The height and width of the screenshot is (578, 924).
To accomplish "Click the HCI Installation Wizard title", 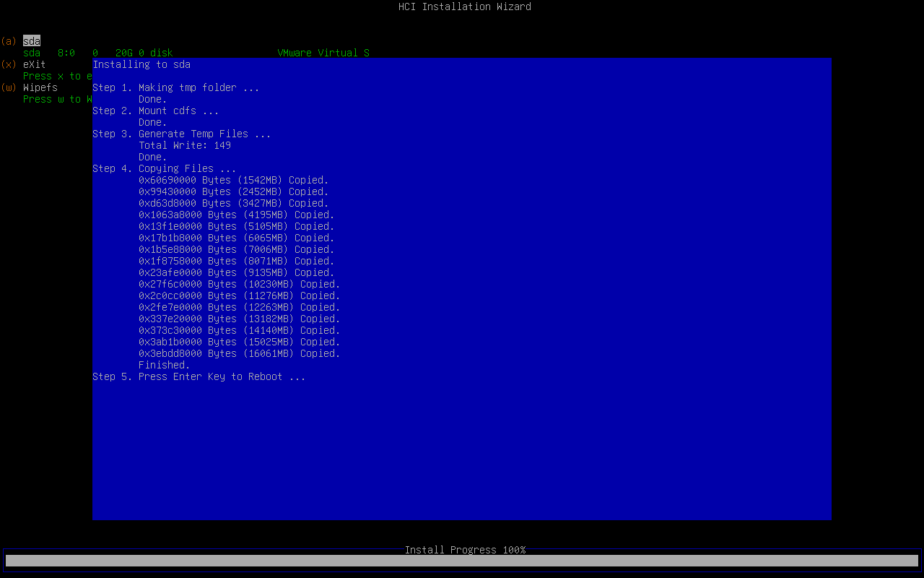I will tap(464, 7).
